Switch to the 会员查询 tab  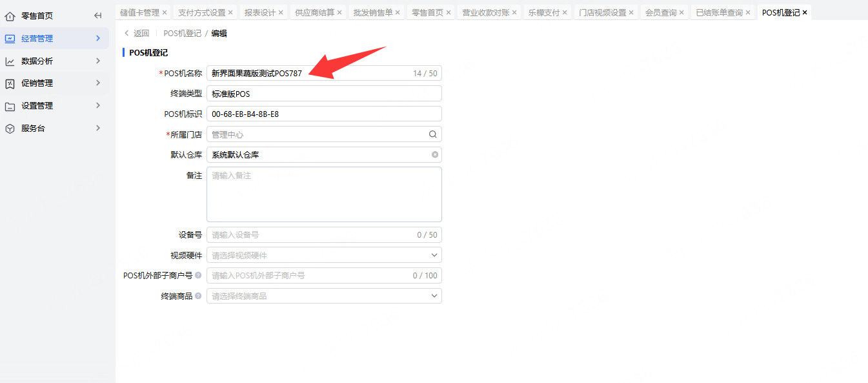point(661,12)
